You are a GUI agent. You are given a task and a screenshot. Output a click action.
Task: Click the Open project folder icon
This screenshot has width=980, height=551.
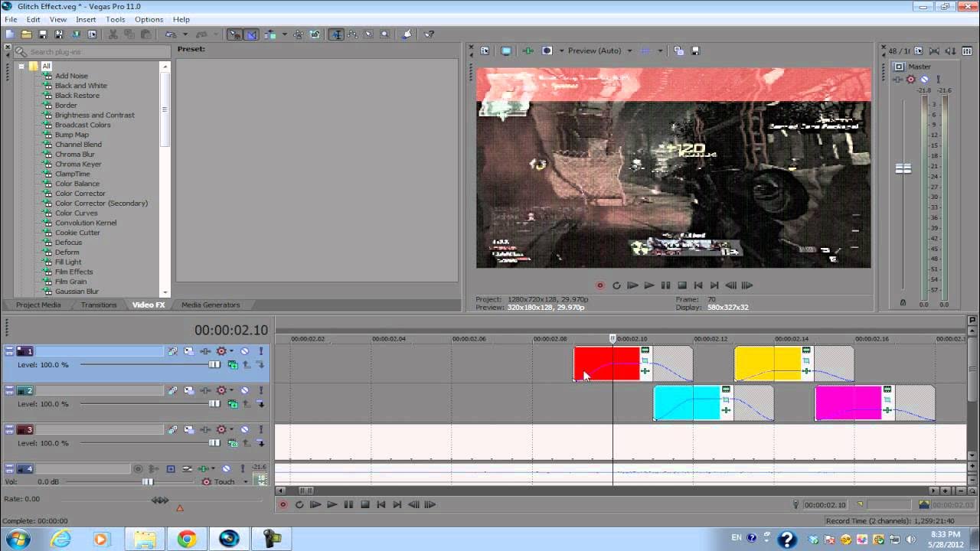tap(26, 34)
